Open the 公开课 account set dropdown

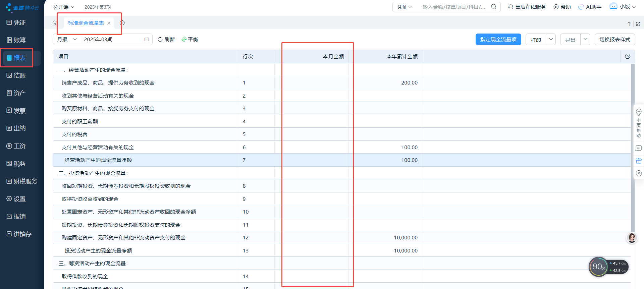pyautogui.click(x=64, y=7)
